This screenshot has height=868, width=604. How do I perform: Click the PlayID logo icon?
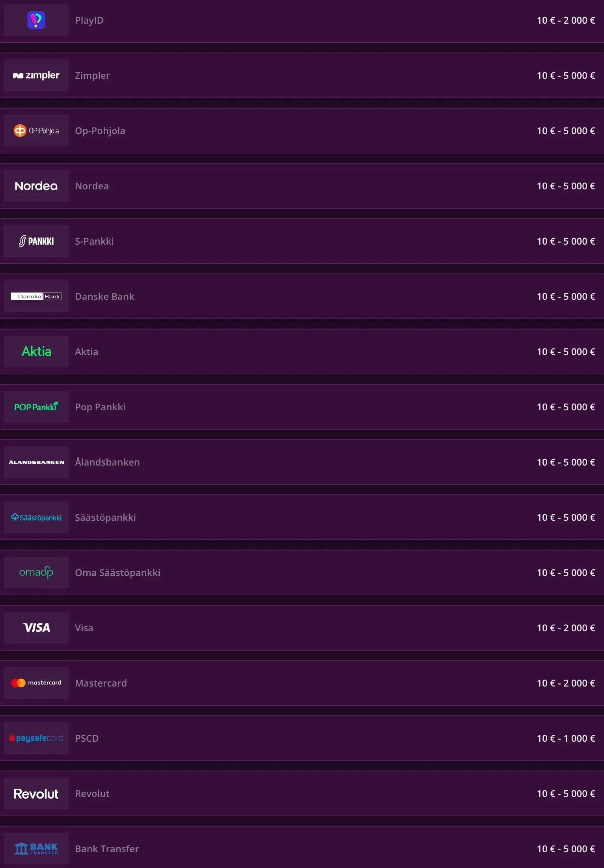pos(36,20)
